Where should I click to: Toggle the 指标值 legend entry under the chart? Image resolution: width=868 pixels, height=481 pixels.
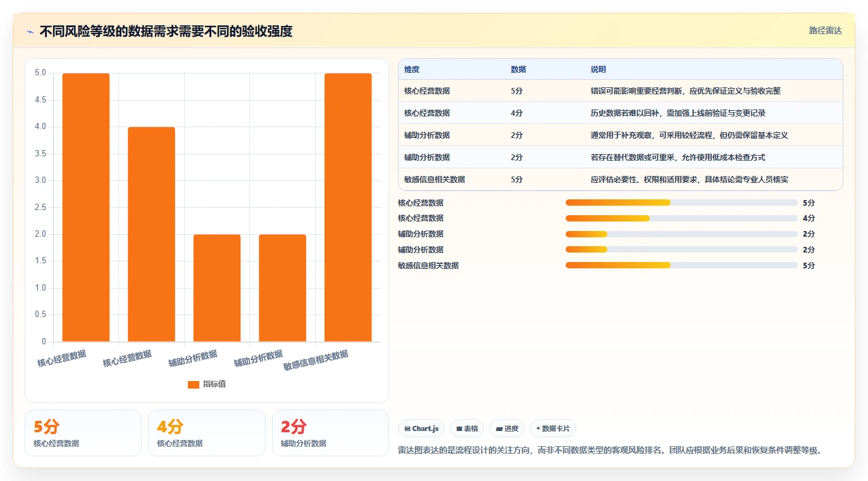207,384
